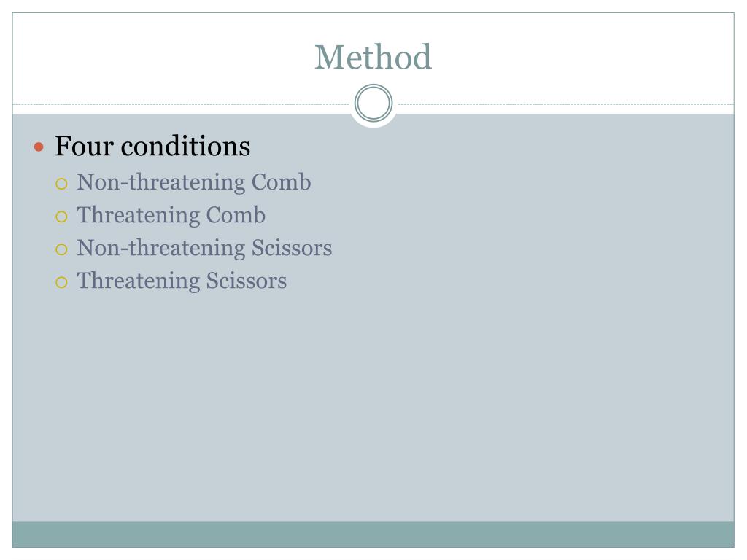Click the Non-threatening Scissors list item
This screenshot has height=560, width=747.
tap(204, 248)
